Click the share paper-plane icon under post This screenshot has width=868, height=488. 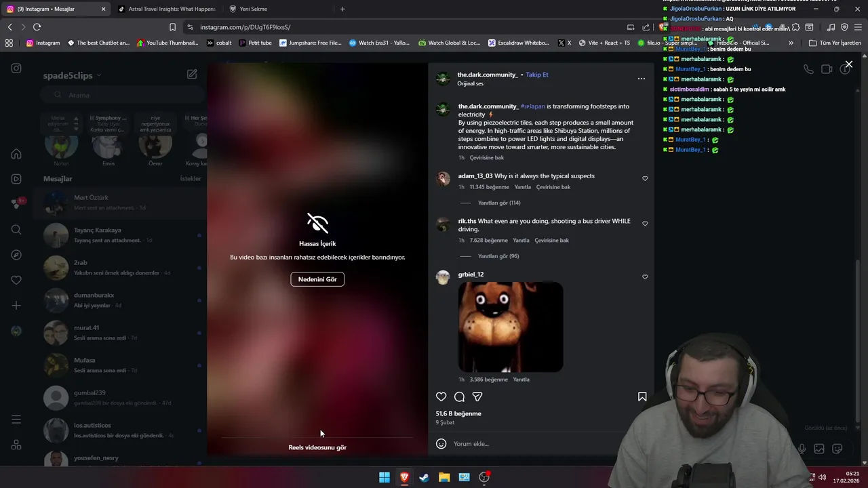pyautogui.click(x=477, y=397)
